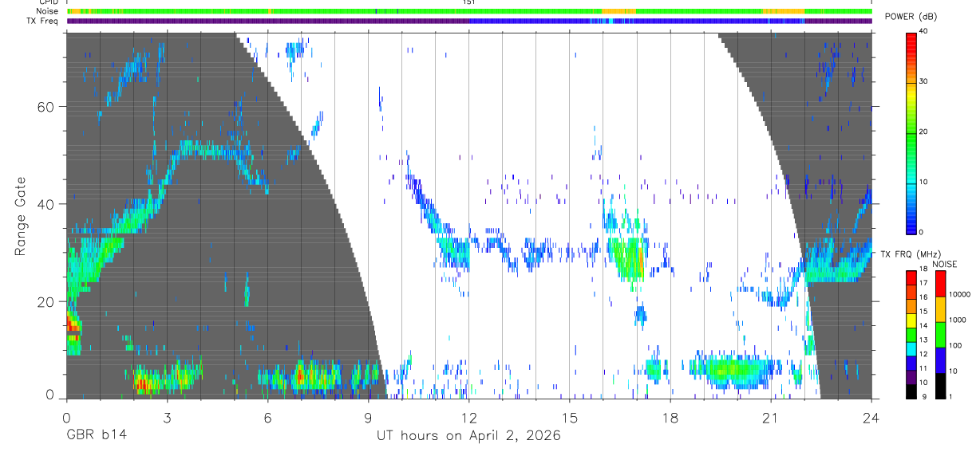Click the TX Freq status strip above plot
The image size is (980, 452).
tap(469, 21)
